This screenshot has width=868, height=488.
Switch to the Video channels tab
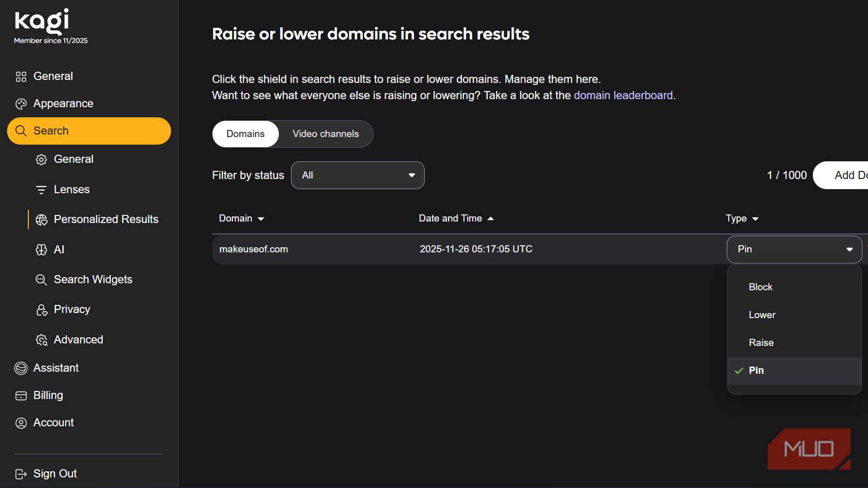tap(325, 134)
